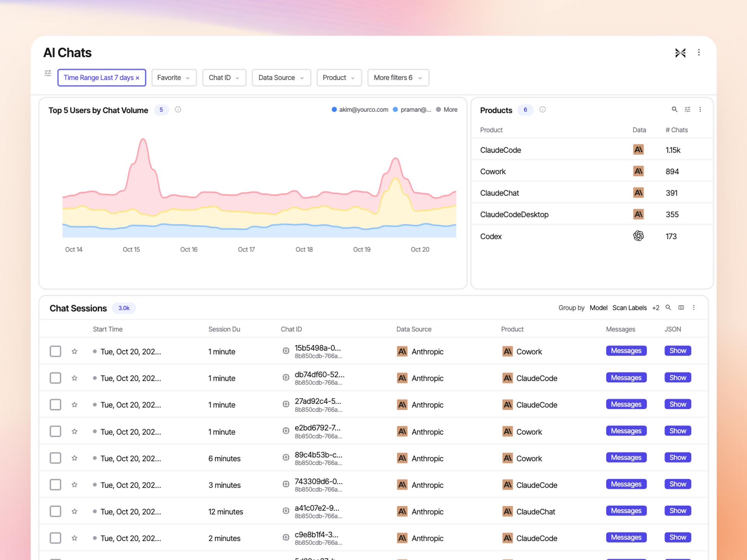Open Chat Sessions column chooser icon
The height and width of the screenshot is (560, 747).
[x=681, y=308]
